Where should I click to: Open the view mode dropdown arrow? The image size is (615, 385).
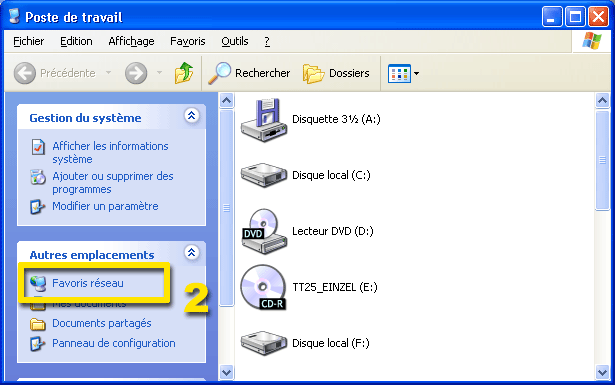click(417, 73)
